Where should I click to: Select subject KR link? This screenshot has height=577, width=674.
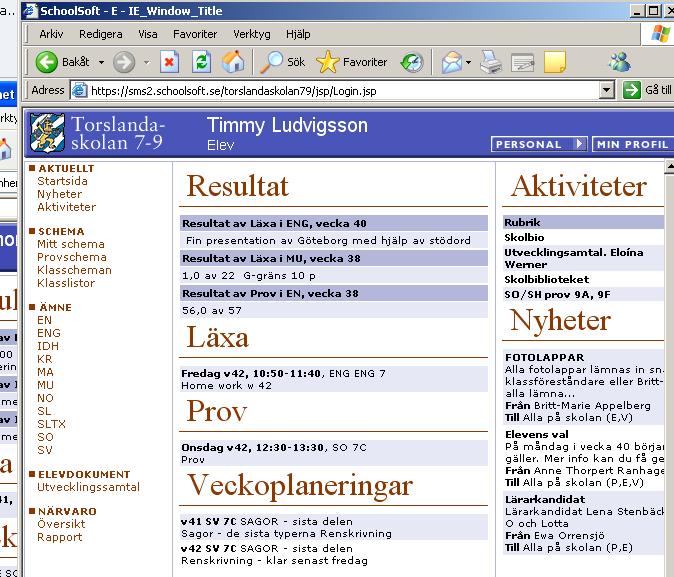(x=44, y=359)
